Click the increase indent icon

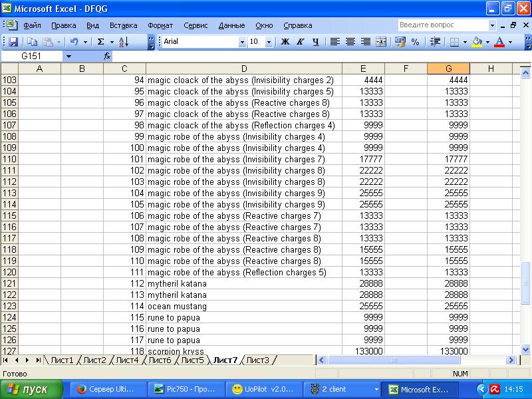(x=435, y=42)
